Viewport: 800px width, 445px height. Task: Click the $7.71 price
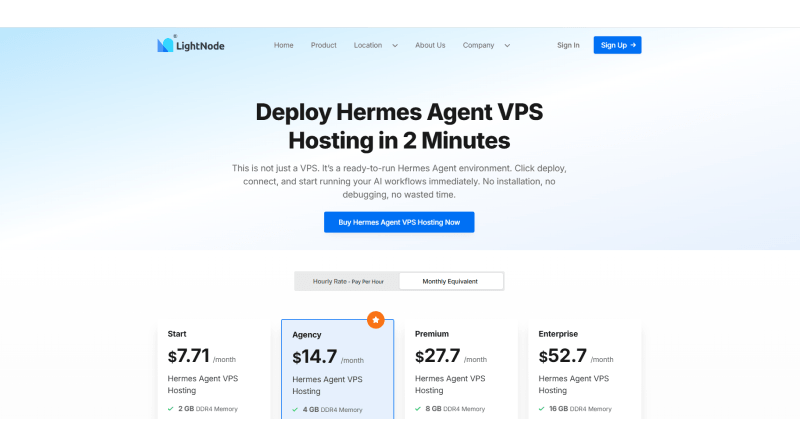(189, 356)
